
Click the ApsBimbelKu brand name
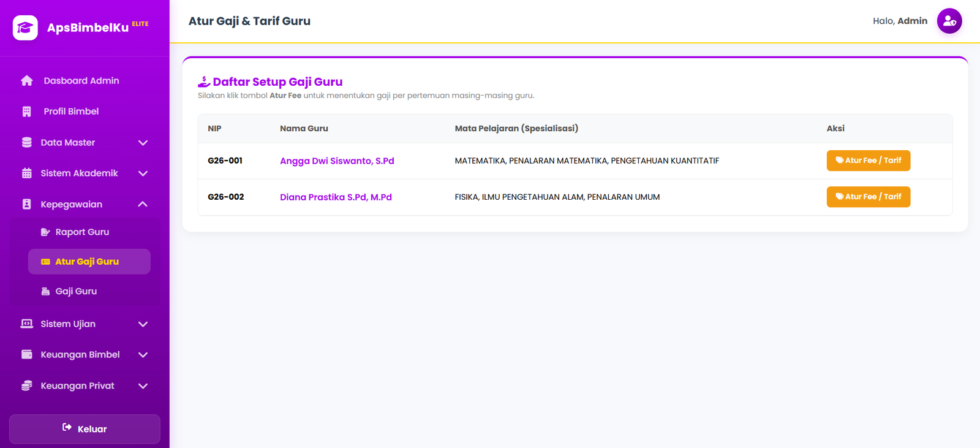pyautogui.click(x=88, y=28)
